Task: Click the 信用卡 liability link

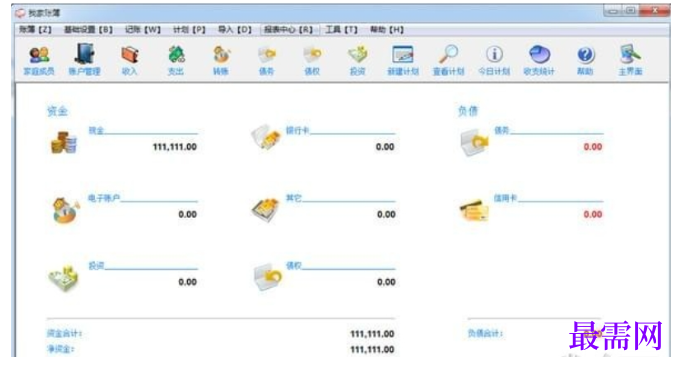Action: (505, 198)
